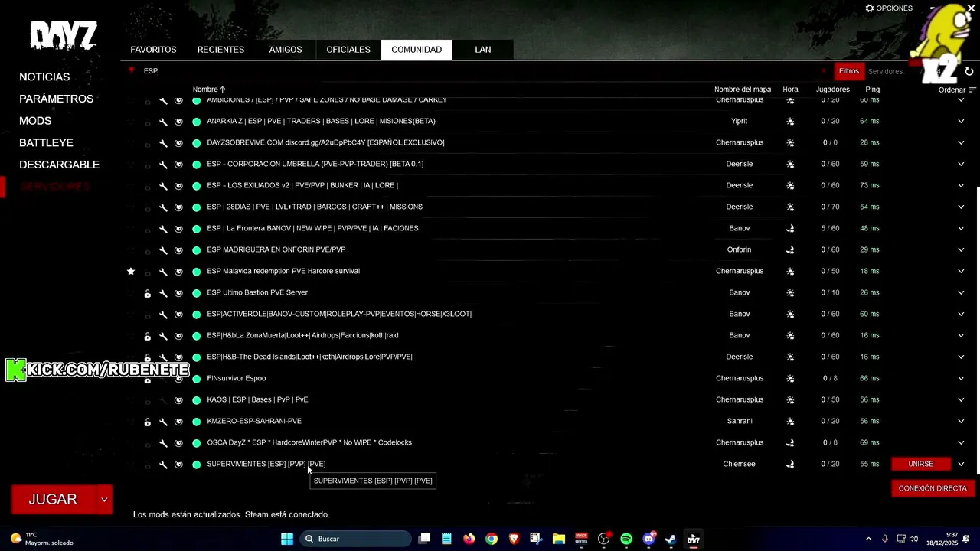Switch to the RECIENTES tab
This screenshot has width=980, height=551.
pos(220,50)
